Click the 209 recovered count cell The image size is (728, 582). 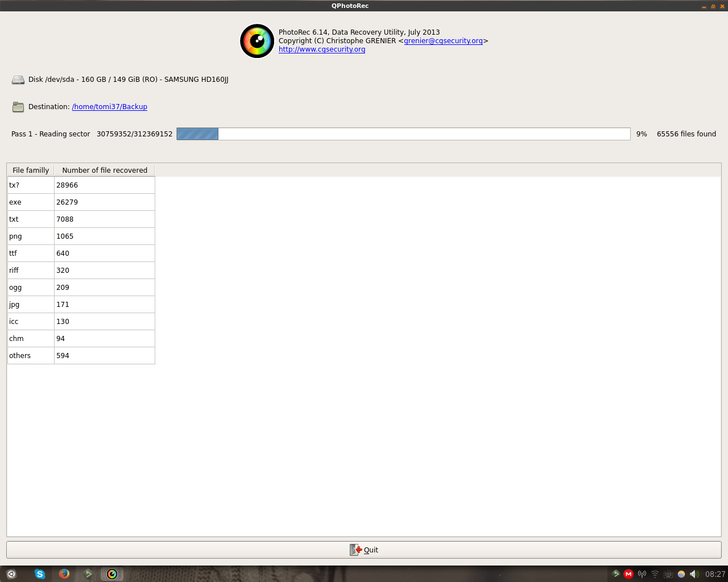105,288
